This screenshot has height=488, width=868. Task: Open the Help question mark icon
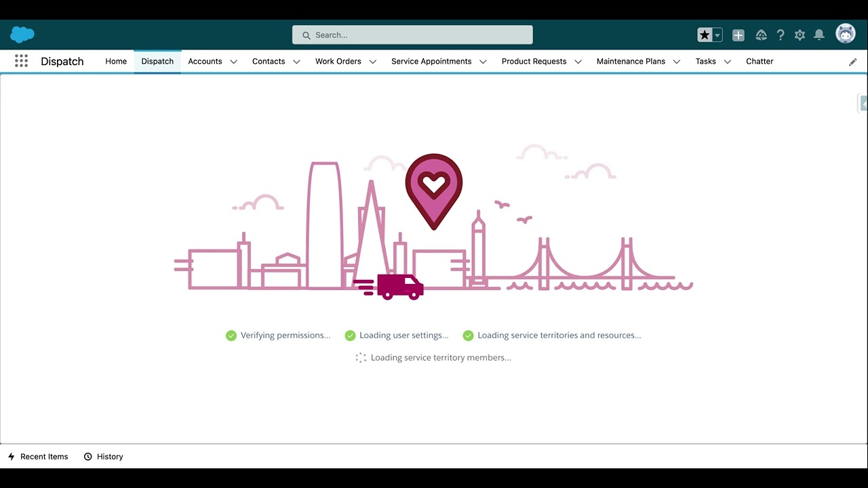pyautogui.click(x=781, y=35)
